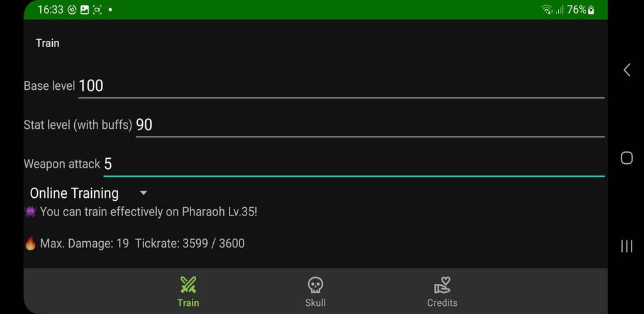Tap the Android home button

click(627, 158)
